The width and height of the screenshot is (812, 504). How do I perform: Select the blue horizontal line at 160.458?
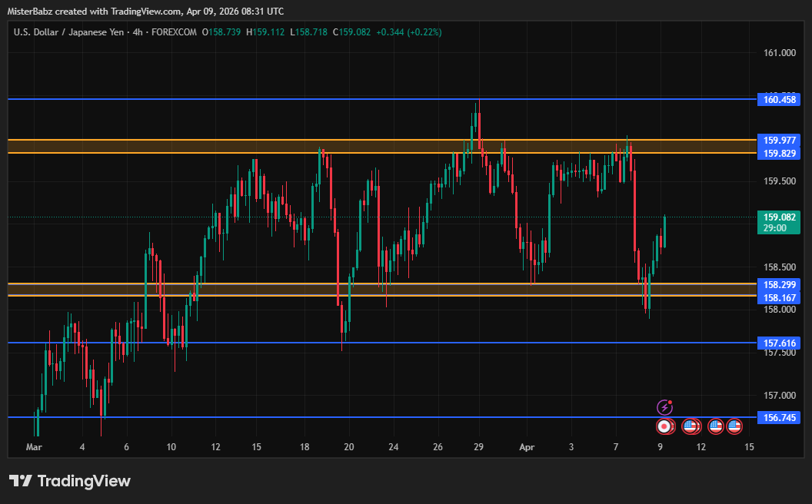point(382,99)
